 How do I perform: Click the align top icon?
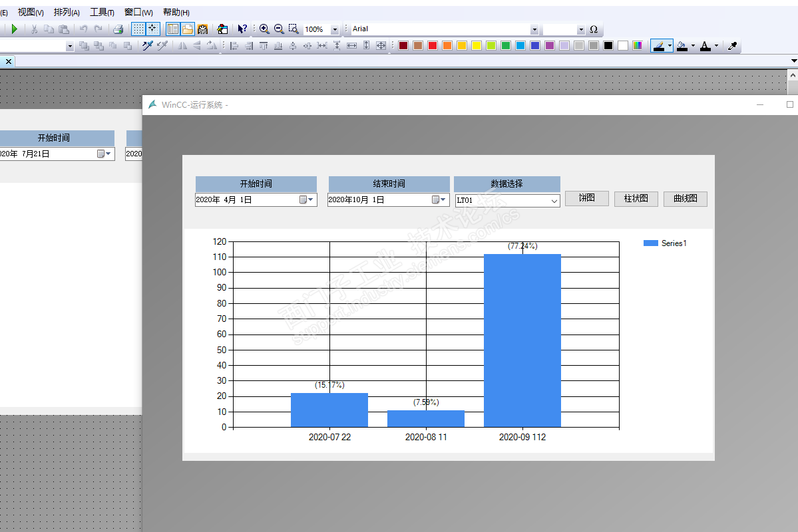point(264,46)
